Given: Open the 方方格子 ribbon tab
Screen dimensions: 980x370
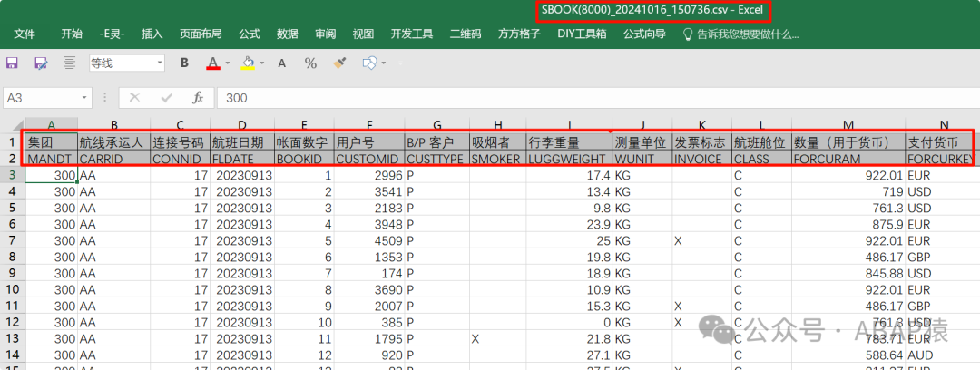Looking at the screenshot, I should (519, 34).
